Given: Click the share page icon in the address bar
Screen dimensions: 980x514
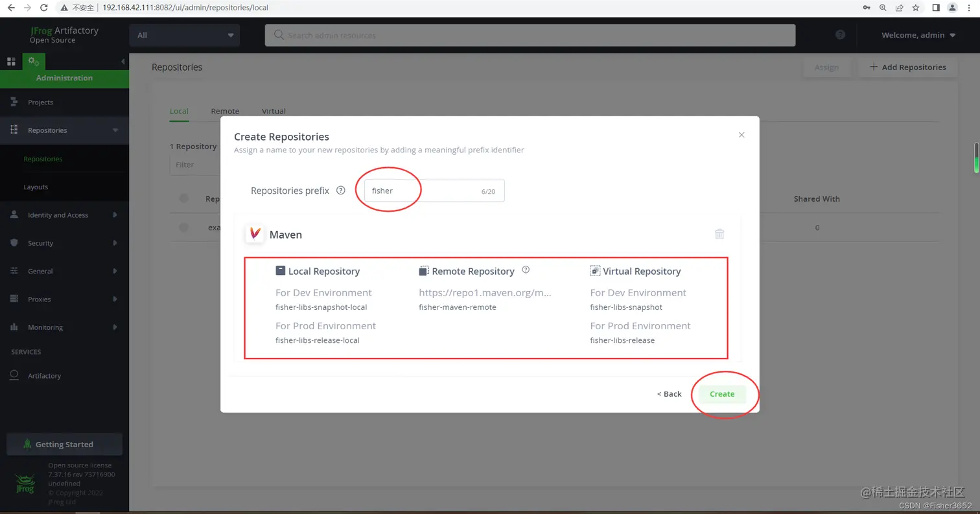Looking at the screenshot, I should pos(900,8).
